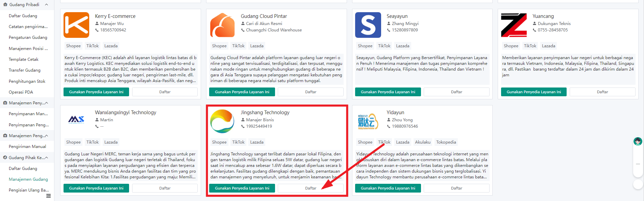Click Chuangzhi Cloud Warehouse contact text
644x201 pixels.
click(x=274, y=30)
